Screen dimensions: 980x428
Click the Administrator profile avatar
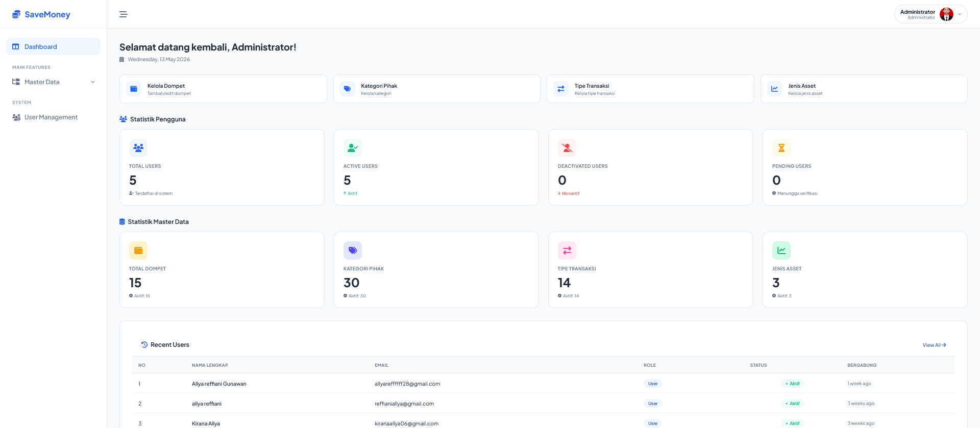pyautogui.click(x=946, y=14)
